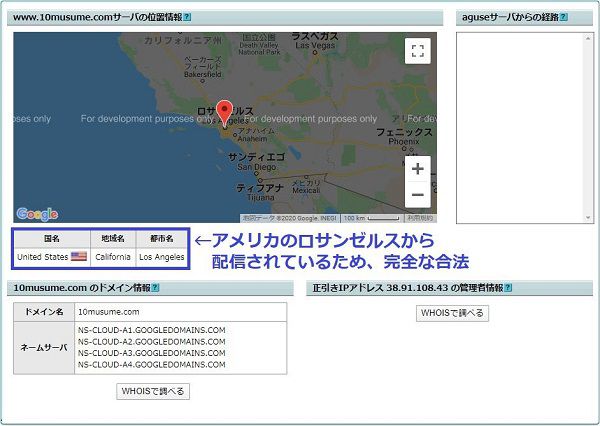Click the 都市名 column header
Image resolution: width=600 pixels, height=426 pixels.
click(x=162, y=238)
